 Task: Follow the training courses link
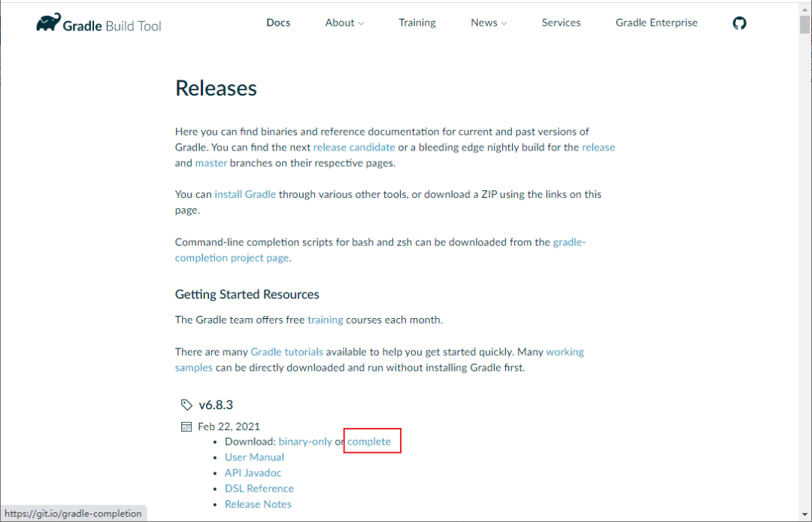(x=326, y=320)
